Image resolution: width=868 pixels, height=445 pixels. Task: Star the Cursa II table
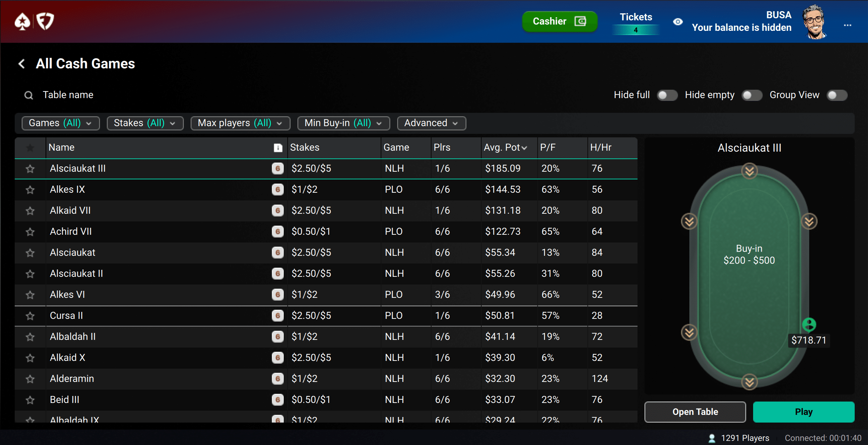(30, 316)
